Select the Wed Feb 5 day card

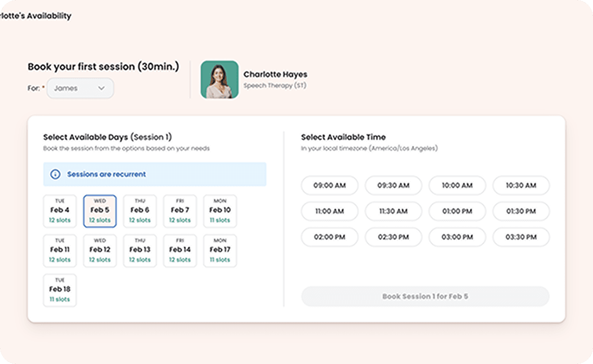(x=100, y=211)
